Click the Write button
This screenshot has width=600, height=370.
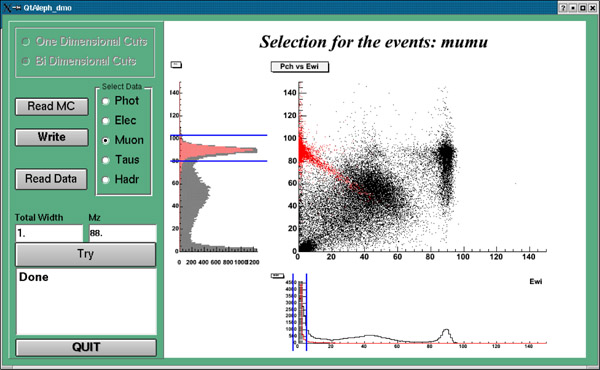coord(52,137)
